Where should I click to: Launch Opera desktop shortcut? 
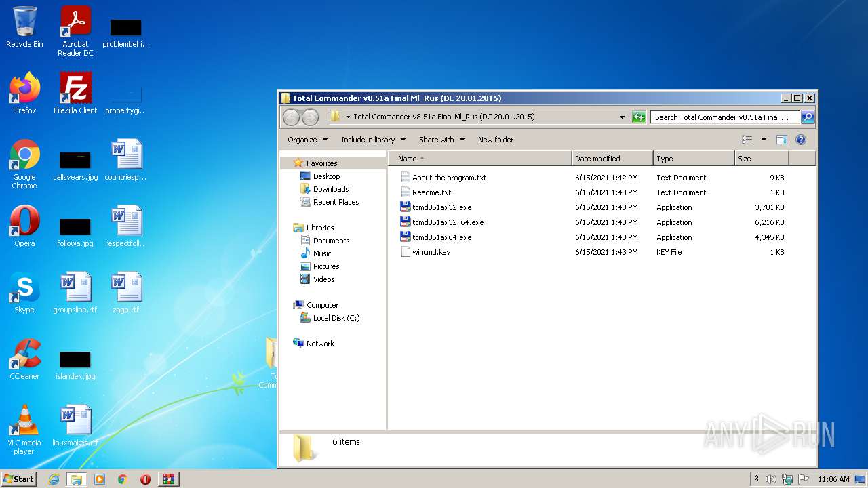pyautogui.click(x=24, y=226)
